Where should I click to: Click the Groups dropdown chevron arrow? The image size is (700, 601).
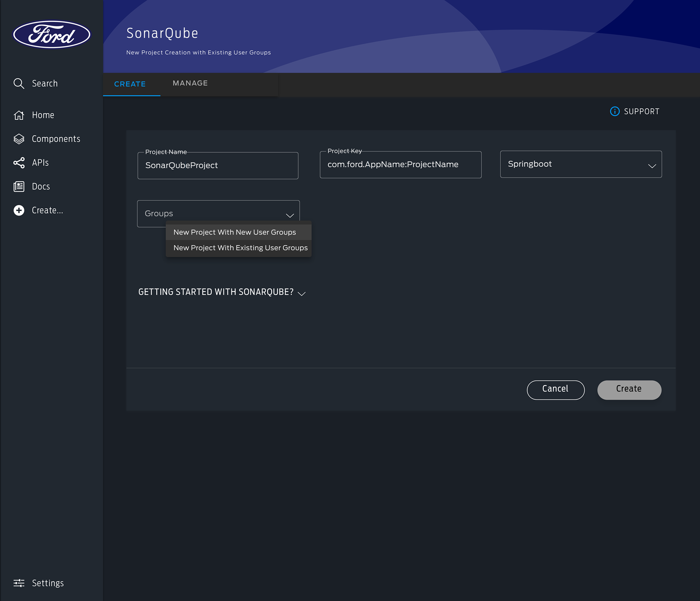point(290,215)
